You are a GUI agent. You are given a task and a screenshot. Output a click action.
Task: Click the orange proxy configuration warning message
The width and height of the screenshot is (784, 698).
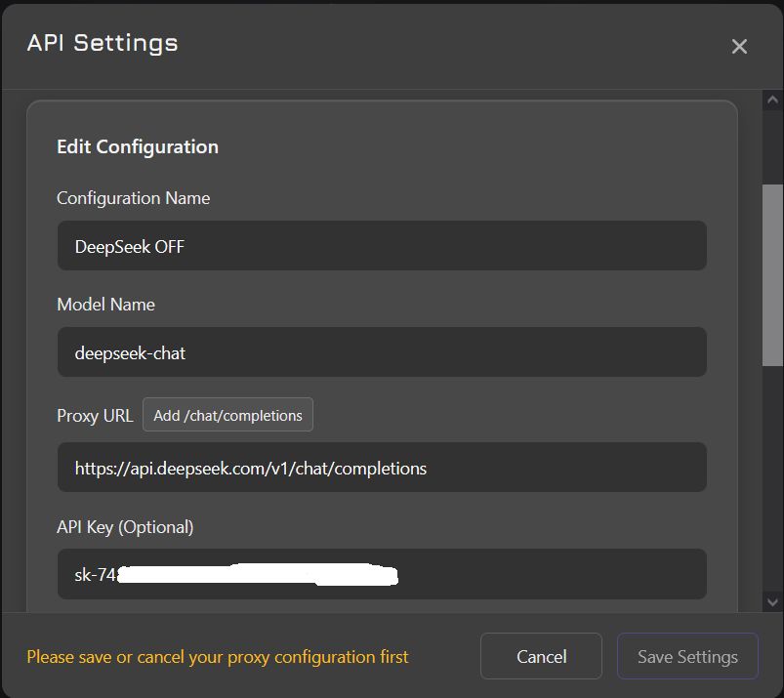218,657
